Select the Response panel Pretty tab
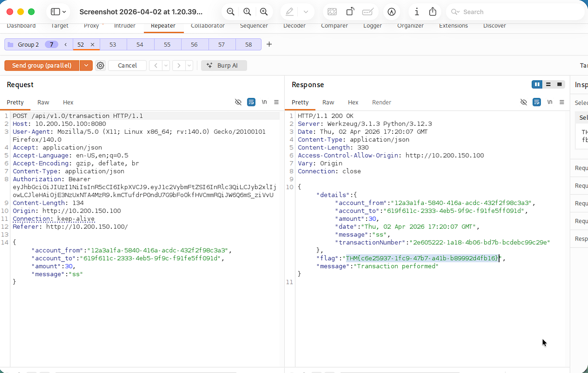588x373 pixels. click(300, 102)
